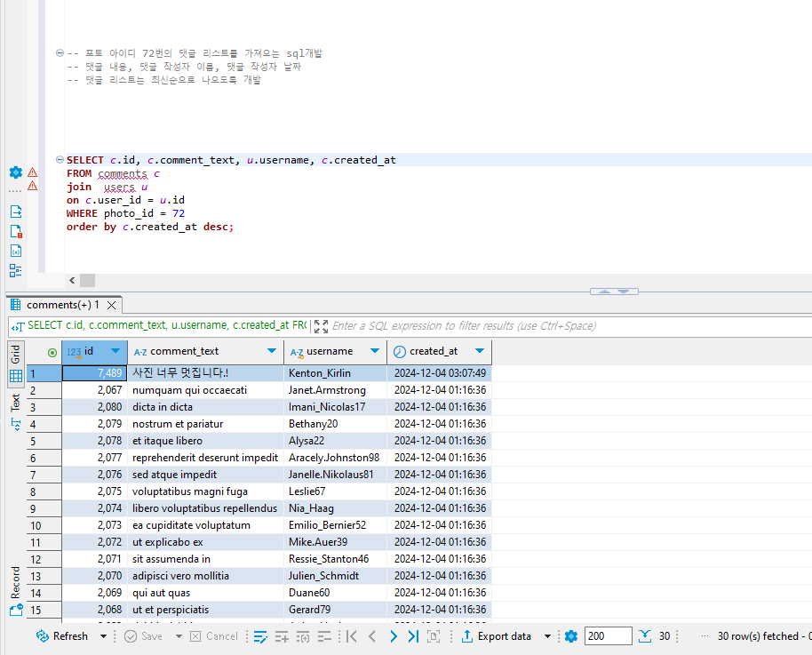Click timestamp 2024-12-04 03:07:49 cell
Screen dimensions: 812x655
tap(439, 373)
